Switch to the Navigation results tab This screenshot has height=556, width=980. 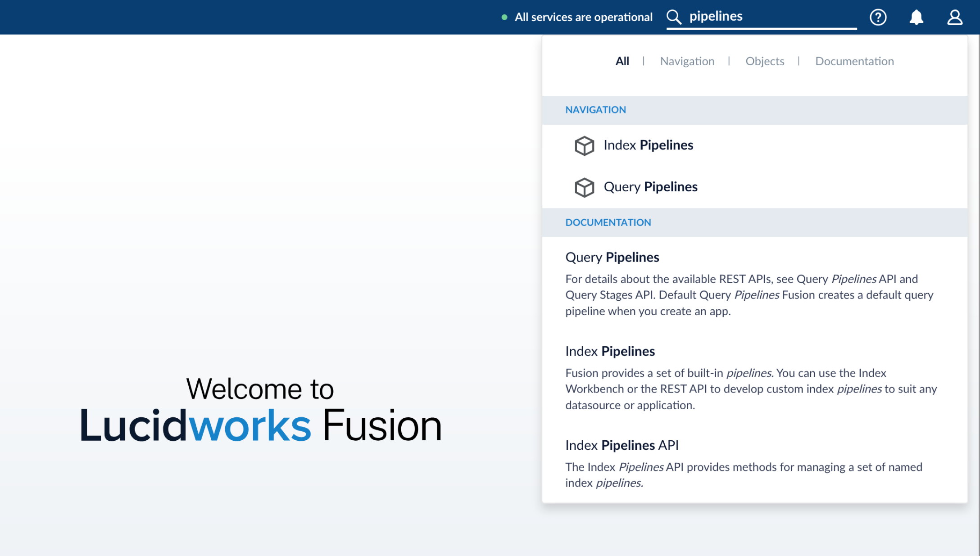click(687, 61)
